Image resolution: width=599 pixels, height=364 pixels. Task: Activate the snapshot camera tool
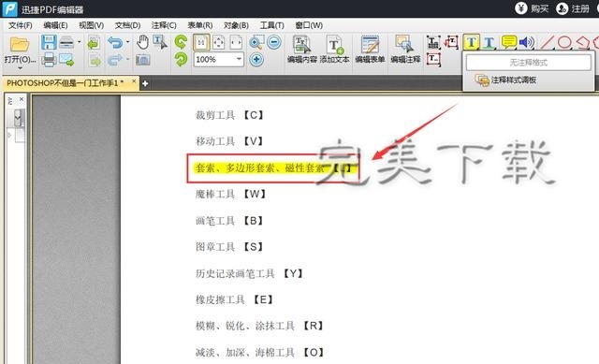click(143, 60)
